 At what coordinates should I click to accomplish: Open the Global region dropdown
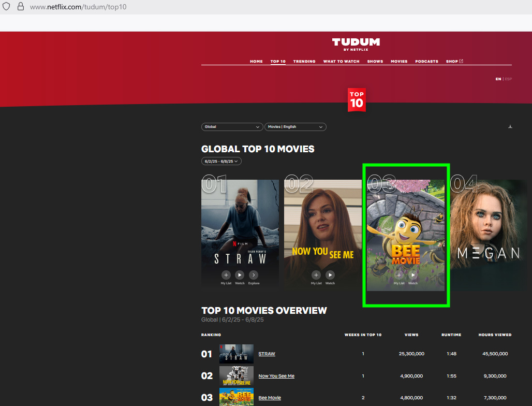tap(232, 127)
